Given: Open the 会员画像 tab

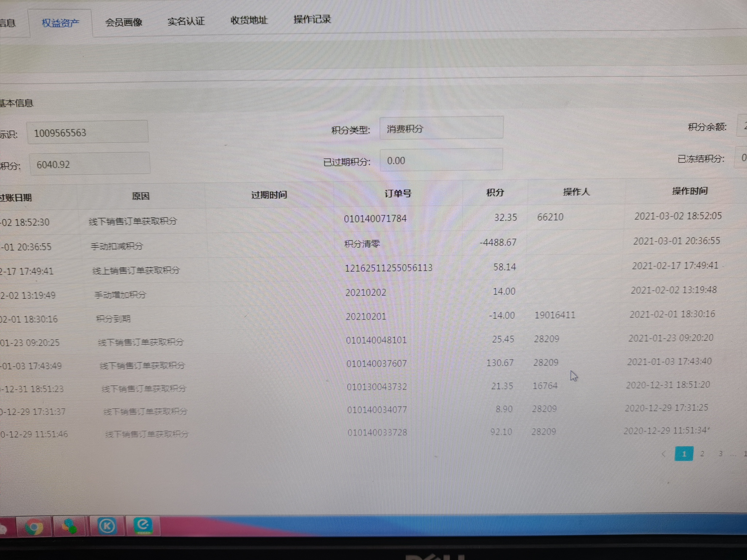Looking at the screenshot, I should [124, 22].
